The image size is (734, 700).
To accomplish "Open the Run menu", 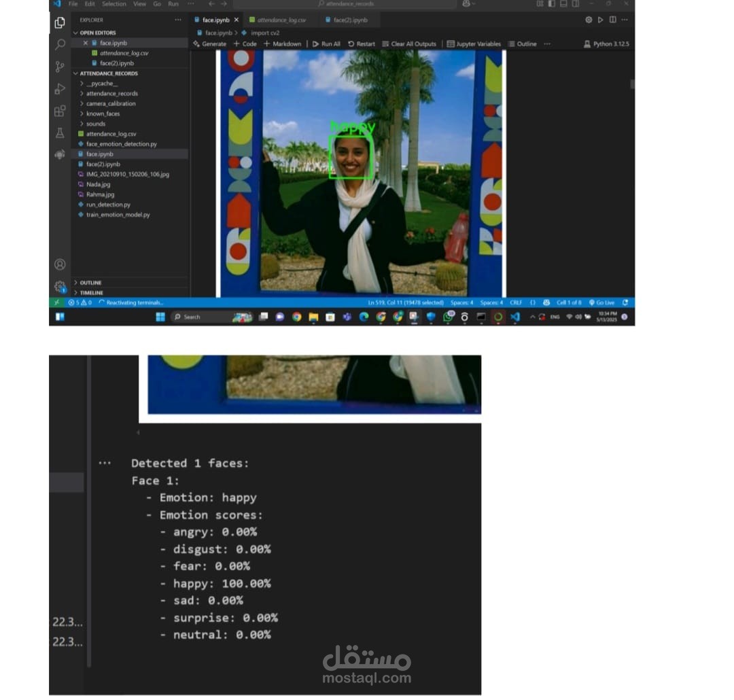I will (173, 4).
